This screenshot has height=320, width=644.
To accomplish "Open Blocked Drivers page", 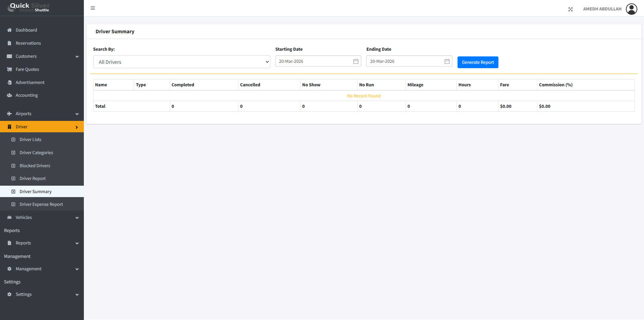I will point(35,166).
